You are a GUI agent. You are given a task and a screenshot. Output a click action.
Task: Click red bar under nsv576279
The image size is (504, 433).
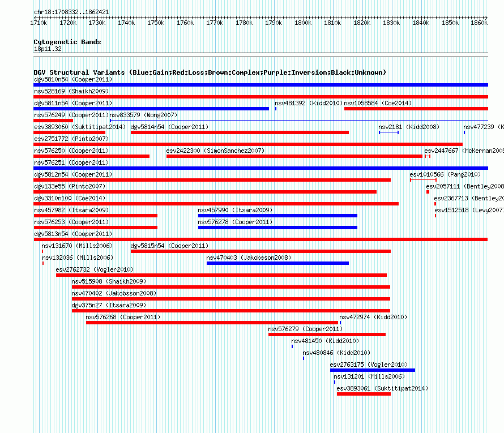pos(327,335)
